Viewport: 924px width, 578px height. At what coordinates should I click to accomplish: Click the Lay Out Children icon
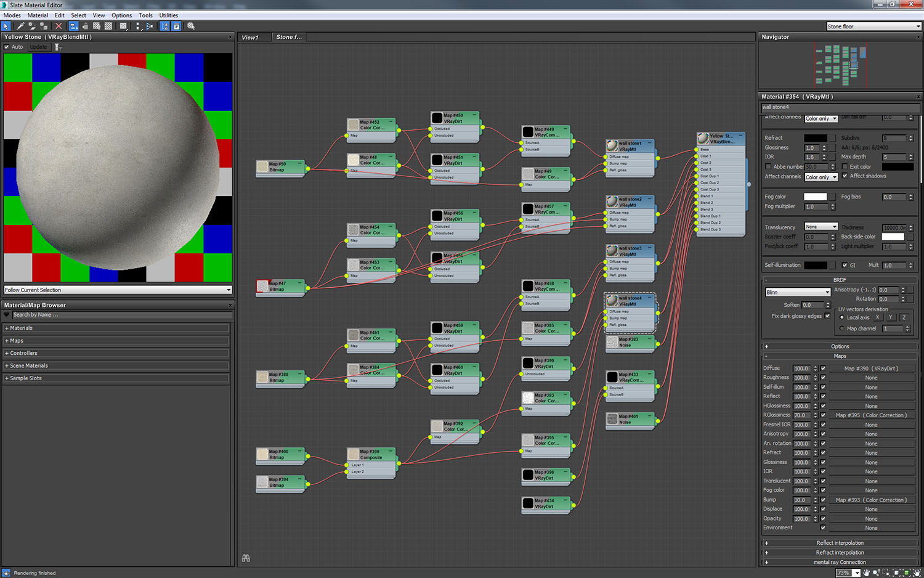point(149,26)
